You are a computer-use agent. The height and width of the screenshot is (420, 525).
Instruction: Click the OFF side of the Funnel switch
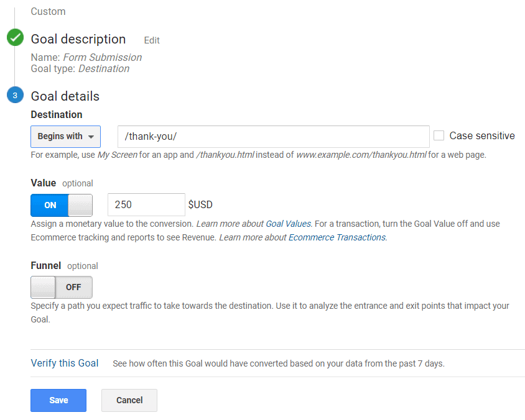[x=73, y=287]
